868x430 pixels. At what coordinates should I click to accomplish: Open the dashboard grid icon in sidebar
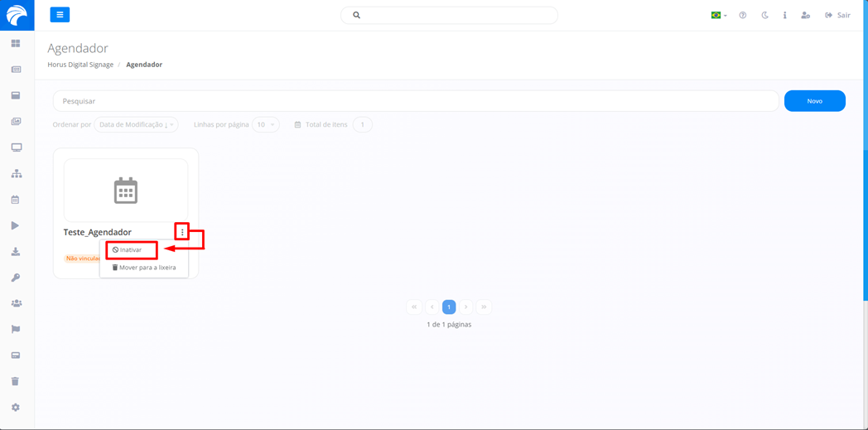pyautogui.click(x=16, y=43)
